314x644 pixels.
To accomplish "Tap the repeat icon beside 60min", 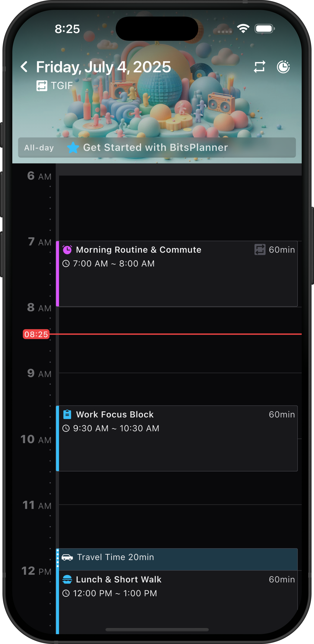I will point(260,250).
